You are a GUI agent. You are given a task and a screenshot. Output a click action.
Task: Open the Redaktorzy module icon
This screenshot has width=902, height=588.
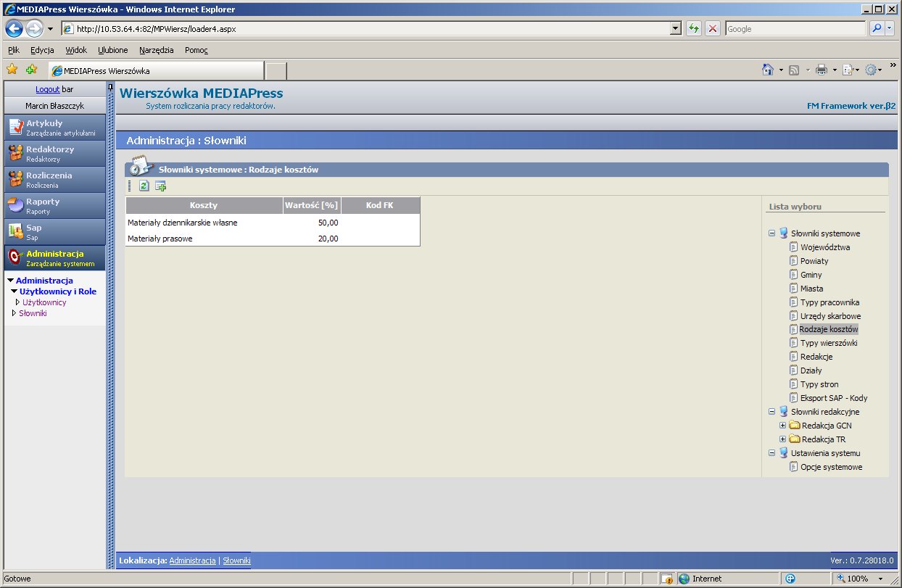click(15, 154)
